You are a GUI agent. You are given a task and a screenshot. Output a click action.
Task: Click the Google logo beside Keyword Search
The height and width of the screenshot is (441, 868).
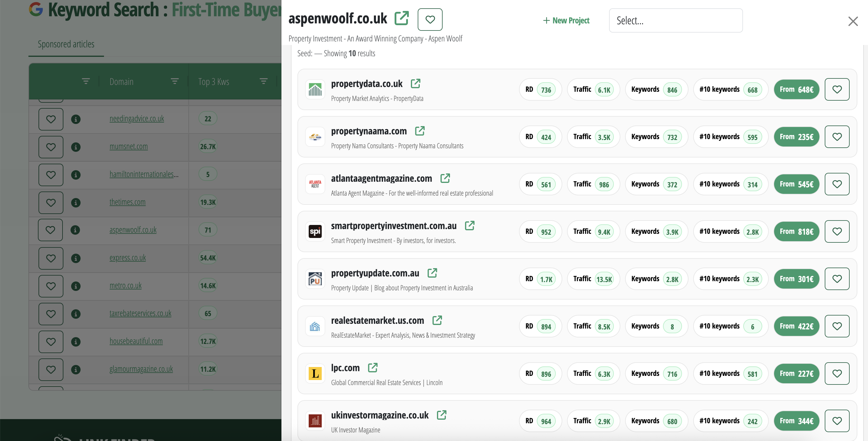(x=36, y=9)
